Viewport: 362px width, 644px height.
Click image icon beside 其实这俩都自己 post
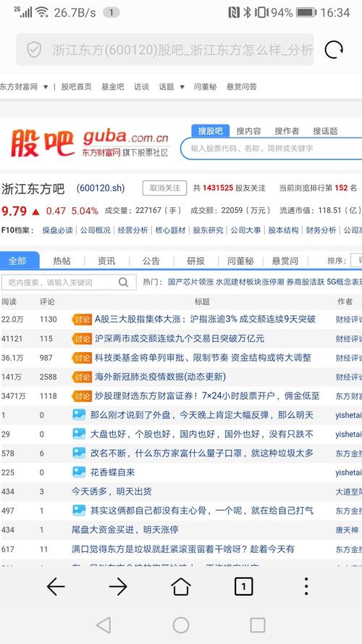pyautogui.click(x=79, y=510)
